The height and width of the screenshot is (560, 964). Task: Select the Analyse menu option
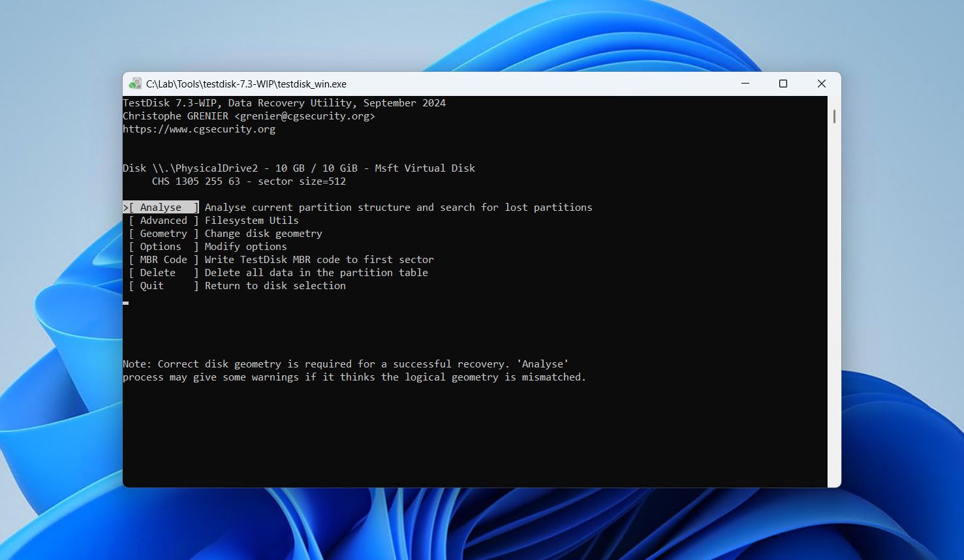pyautogui.click(x=161, y=207)
